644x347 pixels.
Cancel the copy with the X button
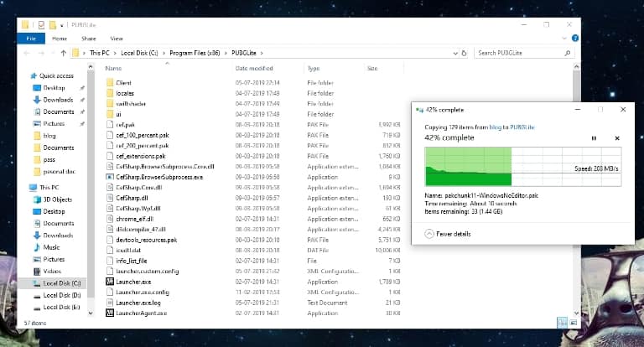pyautogui.click(x=617, y=137)
